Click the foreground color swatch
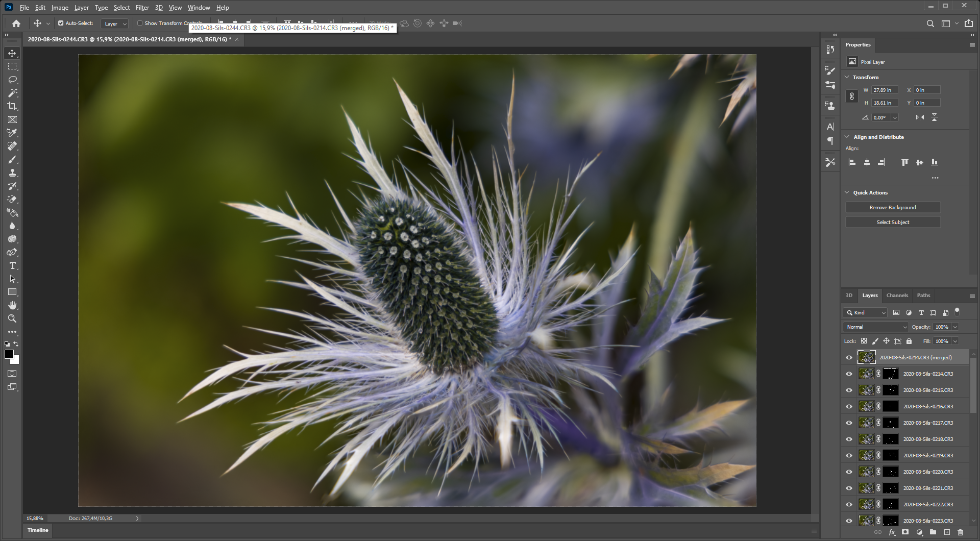This screenshot has width=980, height=541. [9, 355]
